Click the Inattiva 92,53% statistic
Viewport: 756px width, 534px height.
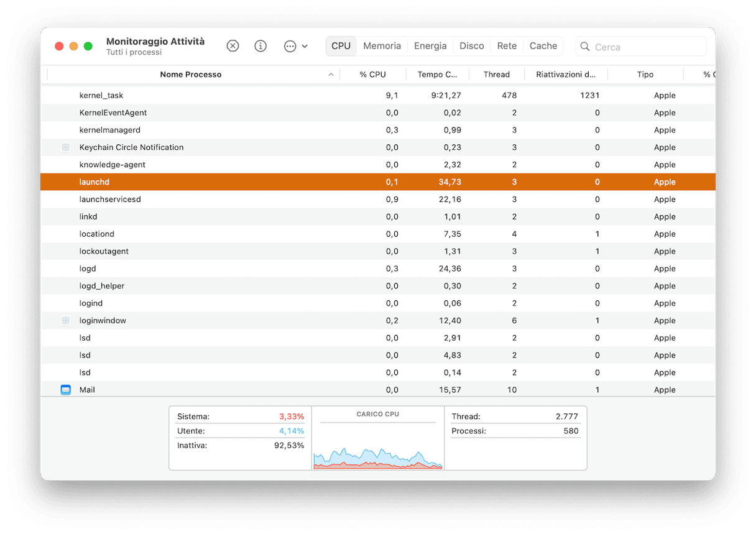click(x=240, y=446)
